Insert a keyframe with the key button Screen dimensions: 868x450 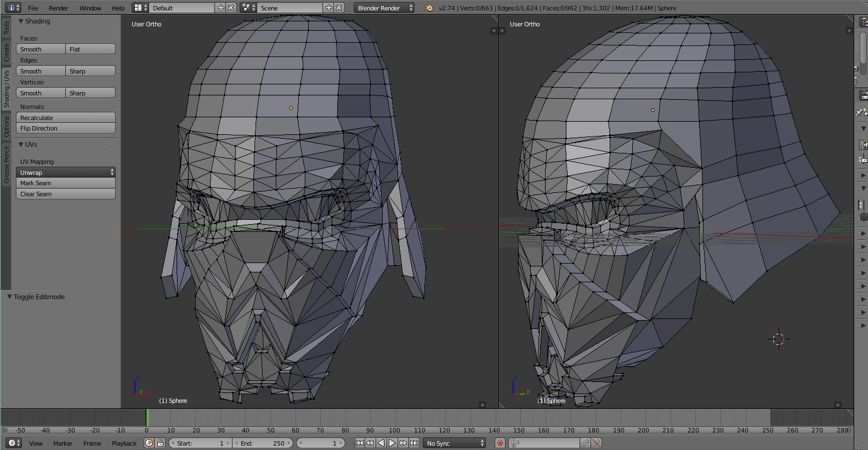(586, 443)
